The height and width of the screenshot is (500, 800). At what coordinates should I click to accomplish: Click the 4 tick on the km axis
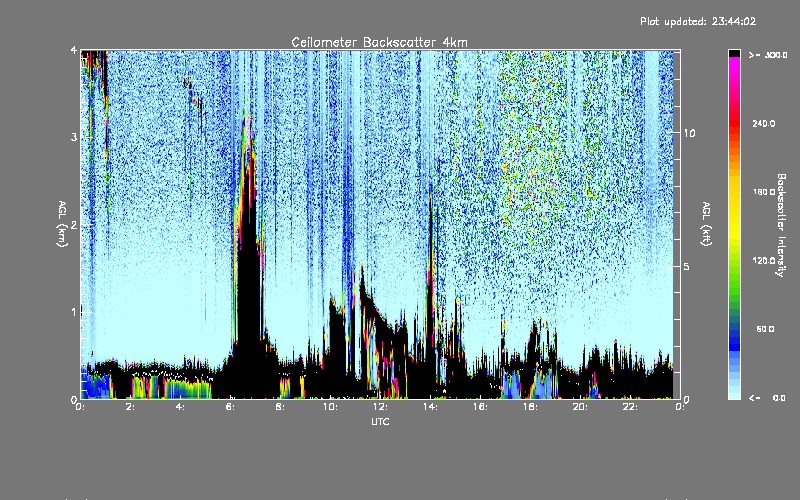pyautogui.click(x=74, y=50)
